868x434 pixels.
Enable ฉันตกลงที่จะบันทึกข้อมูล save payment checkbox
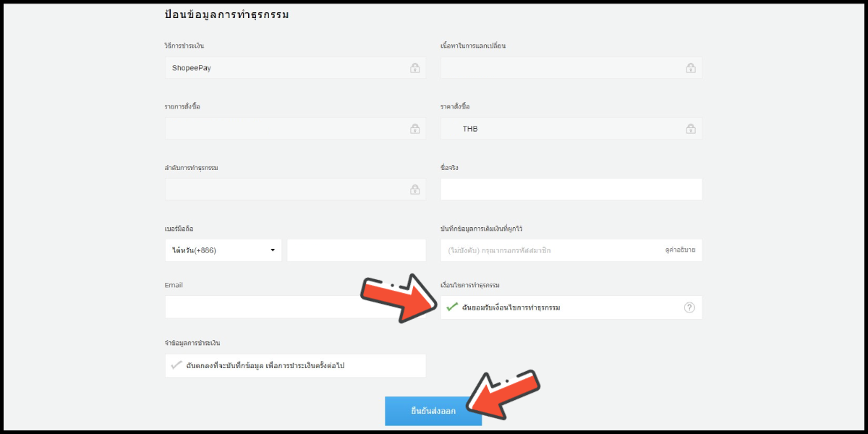(176, 365)
